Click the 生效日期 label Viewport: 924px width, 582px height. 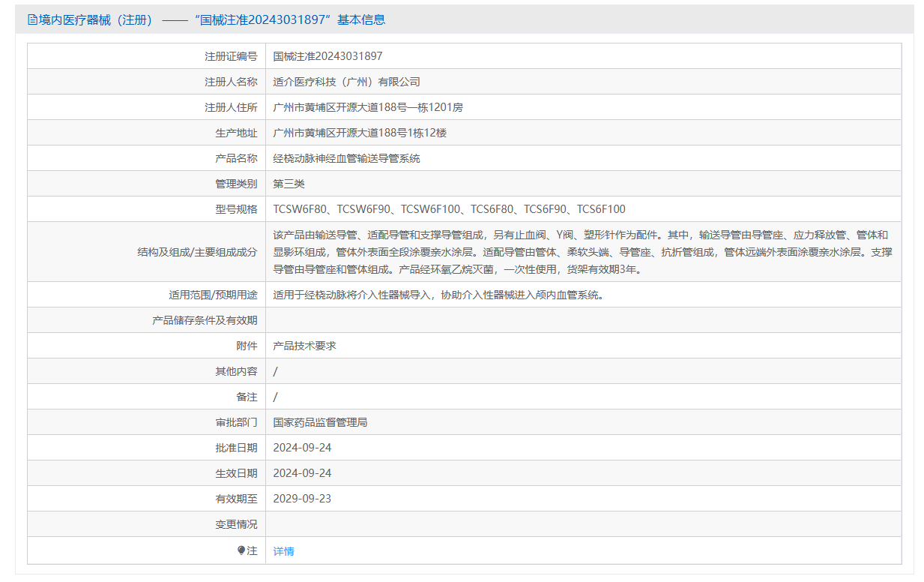point(236,473)
